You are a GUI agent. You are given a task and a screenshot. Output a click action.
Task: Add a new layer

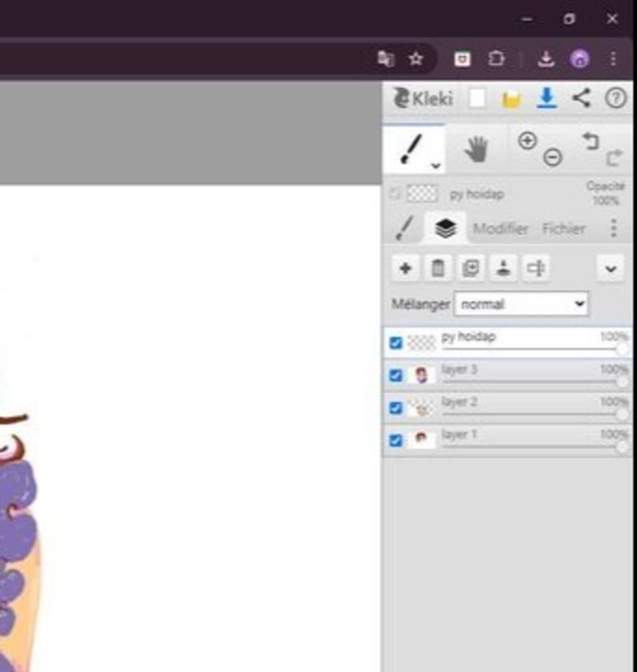click(406, 269)
